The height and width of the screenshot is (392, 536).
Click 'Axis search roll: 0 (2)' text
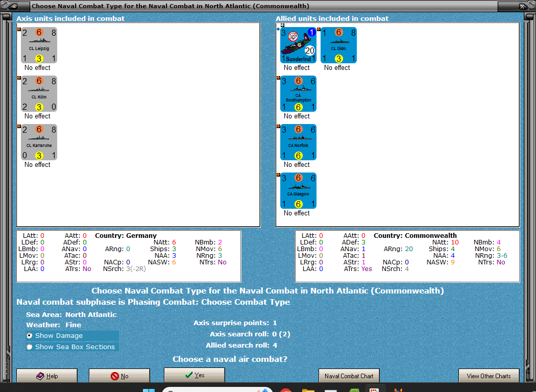click(250, 334)
